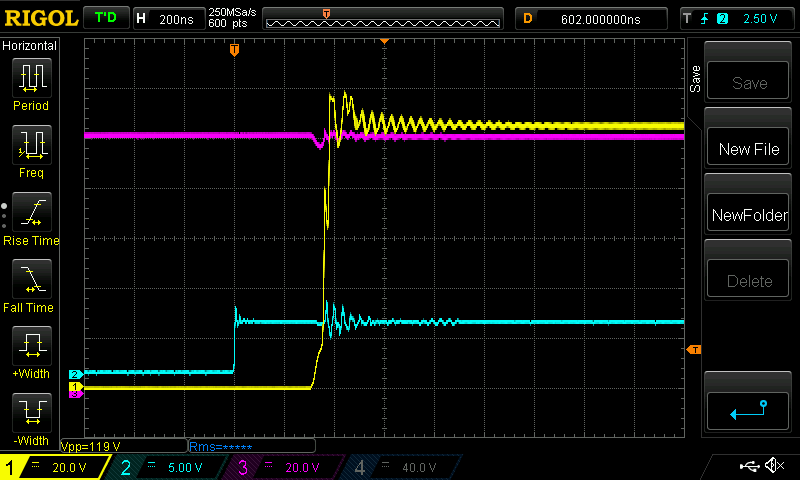
Task: Click the Save menu tab label
Action: tap(696, 80)
